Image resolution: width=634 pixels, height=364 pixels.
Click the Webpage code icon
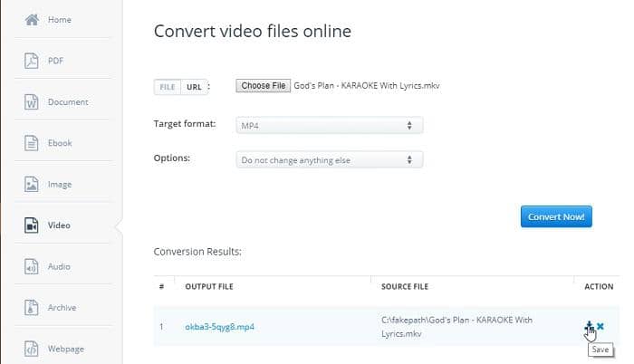click(x=32, y=349)
